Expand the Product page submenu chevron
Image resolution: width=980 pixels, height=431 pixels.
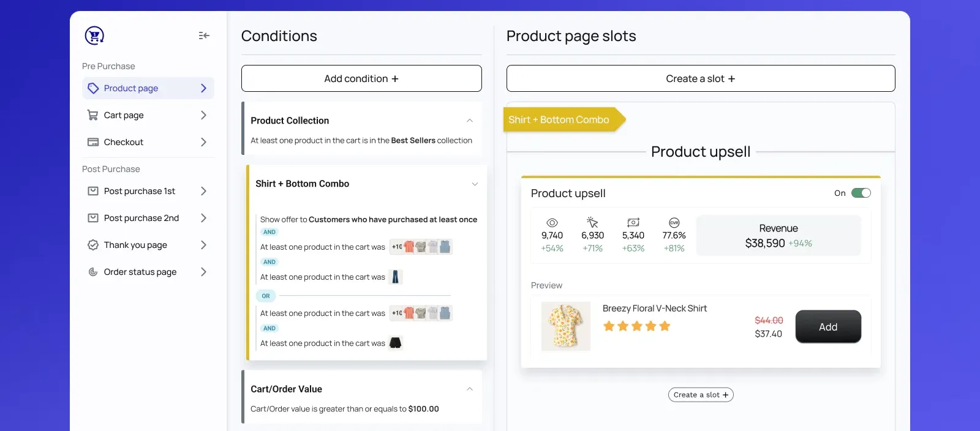coord(204,88)
